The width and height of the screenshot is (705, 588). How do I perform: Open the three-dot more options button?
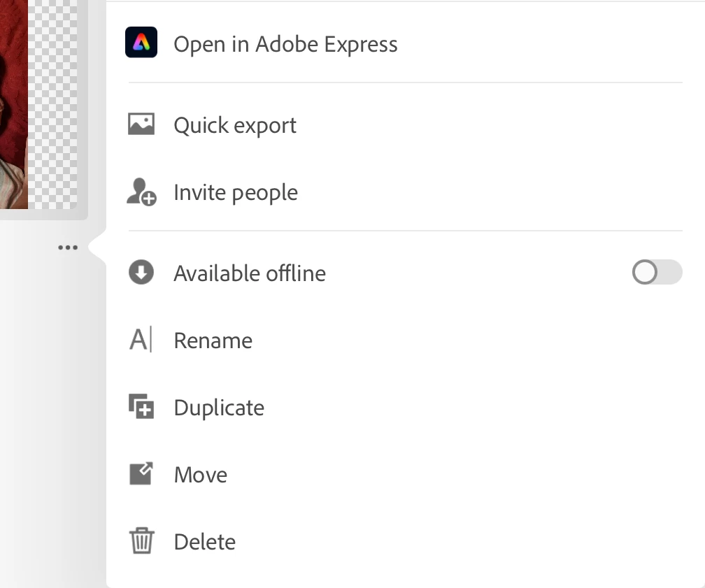(68, 248)
